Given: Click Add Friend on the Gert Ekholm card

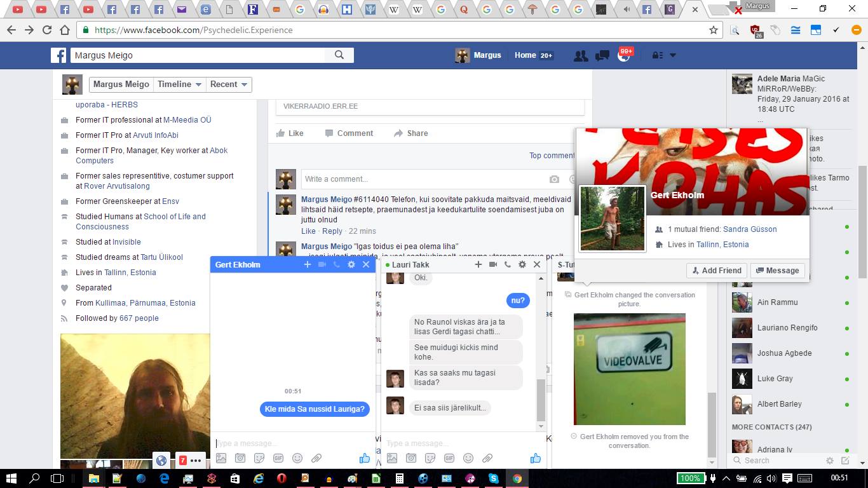Looking at the screenshot, I should coord(717,271).
